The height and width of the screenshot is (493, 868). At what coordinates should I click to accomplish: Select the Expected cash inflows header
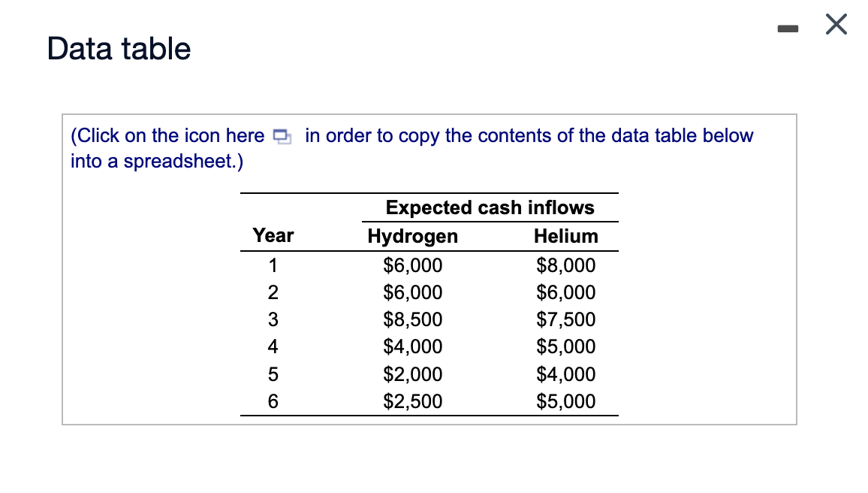(x=489, y=207)
